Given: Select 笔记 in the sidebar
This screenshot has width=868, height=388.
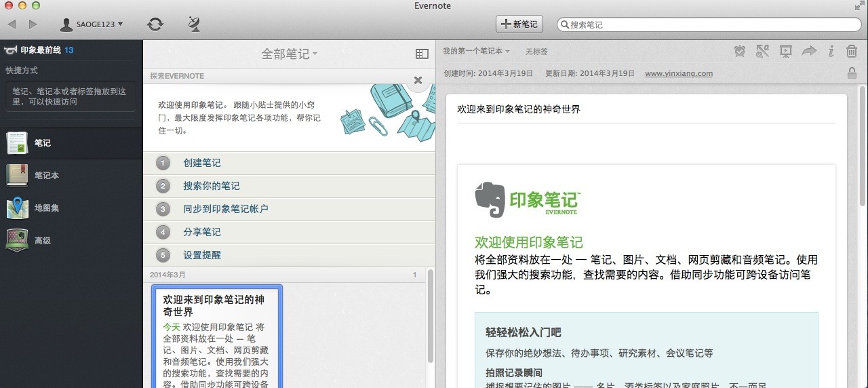Looking at the screenshot, I should click(x=71, y=143).
